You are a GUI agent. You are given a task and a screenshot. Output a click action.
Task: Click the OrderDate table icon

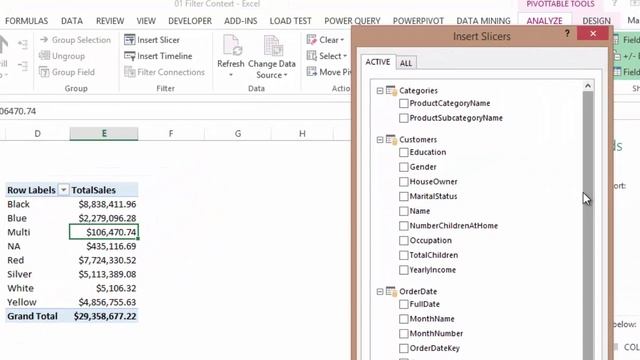coord(391,291)
